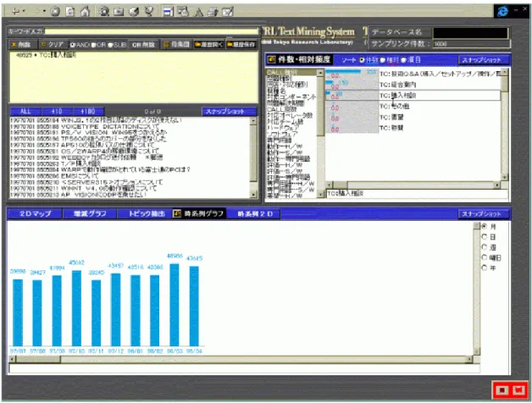532x403 pixels.
Task: Click the クリア clear button
Action: pos(53,44)
